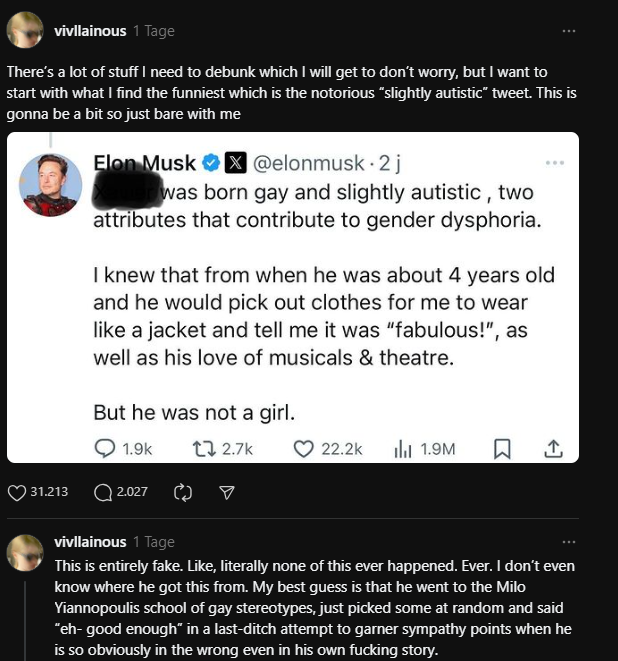Click the heart icon in embedded tweet
The height and width of the screenshot is (661, 618).
tap(304, 449)
